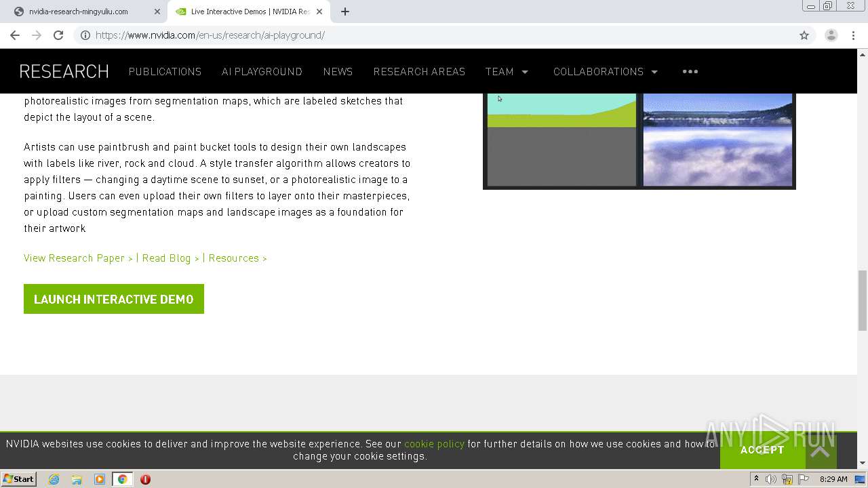Go back with the browser back arrow
The width and height of the screenshot is (868, 488).
15,35
